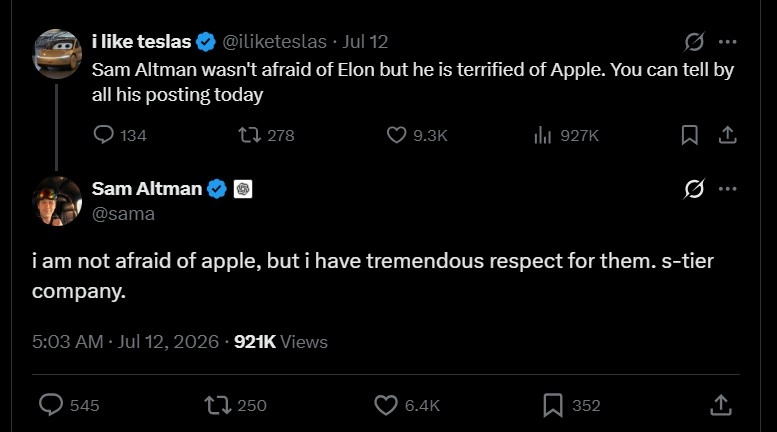Share the i like teslas post
The height and width of the screenshot is (432, 777).
(727, 135)
